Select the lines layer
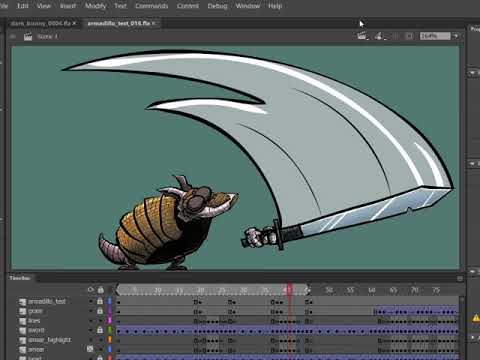480x360 pixels. pos(34,321)
